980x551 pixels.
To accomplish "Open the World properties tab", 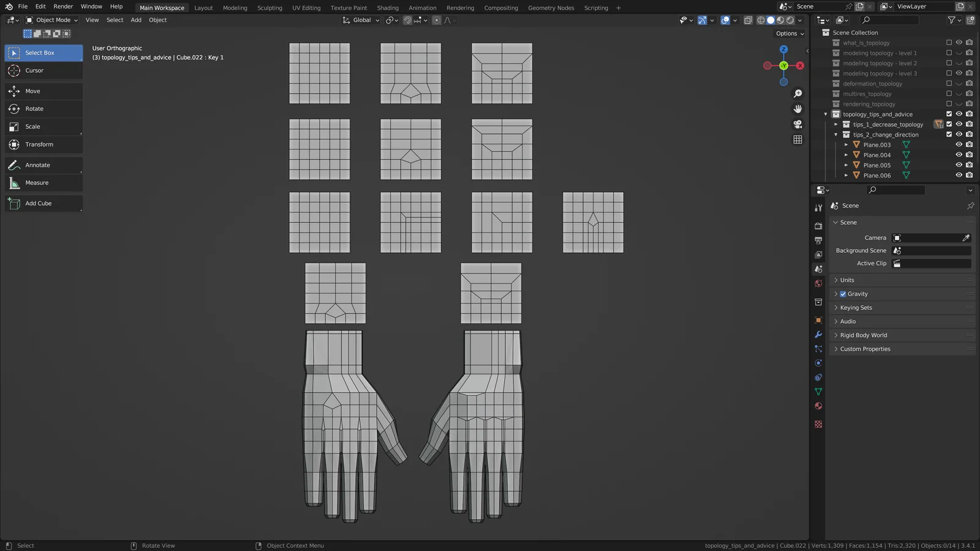I will click(x=818, y=283).
